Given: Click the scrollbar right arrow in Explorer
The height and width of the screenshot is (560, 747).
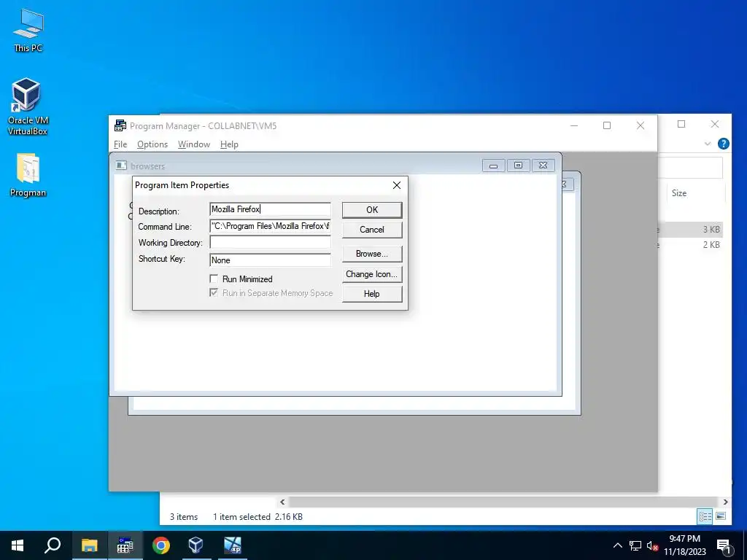Looking at the screenshot, I should pyautogui.click(x=725, y=502).
